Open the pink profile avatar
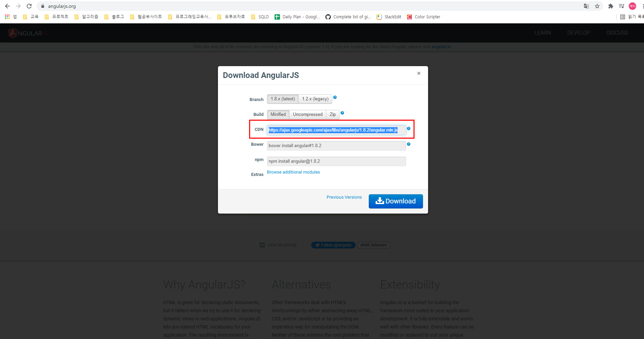 click(632, 6)
